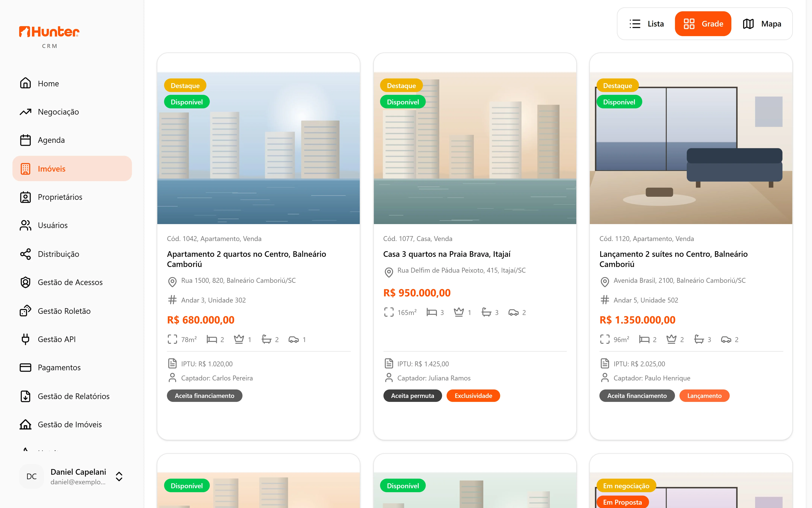Viewport: 812px width, 508px height.
Task: Click price R$ 950.000,00
Action: point(417,293)
